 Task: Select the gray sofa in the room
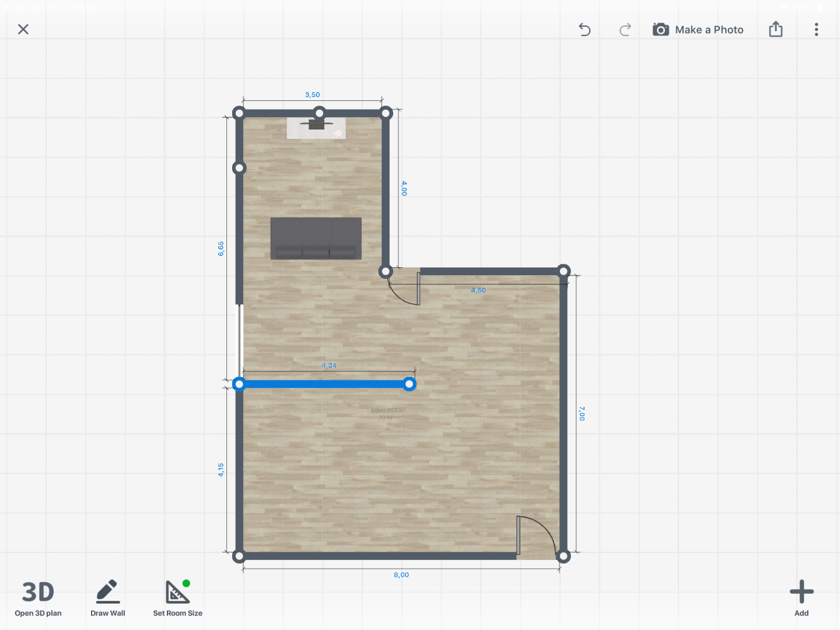(316, 238)
